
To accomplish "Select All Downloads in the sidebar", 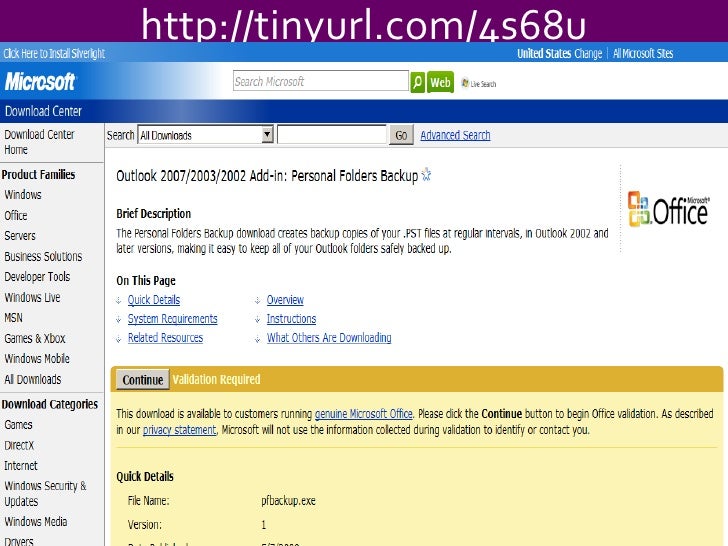I will pos(32,379).
